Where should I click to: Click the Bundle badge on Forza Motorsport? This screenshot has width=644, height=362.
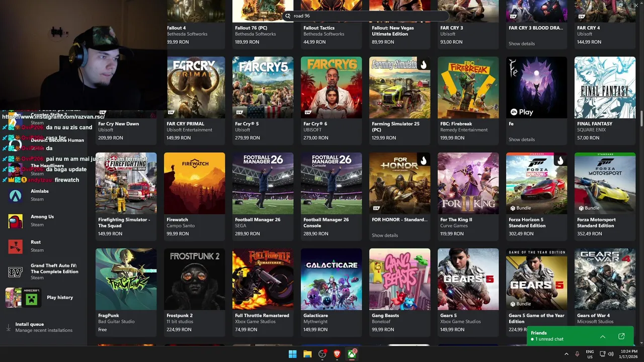tap(589, 208)
